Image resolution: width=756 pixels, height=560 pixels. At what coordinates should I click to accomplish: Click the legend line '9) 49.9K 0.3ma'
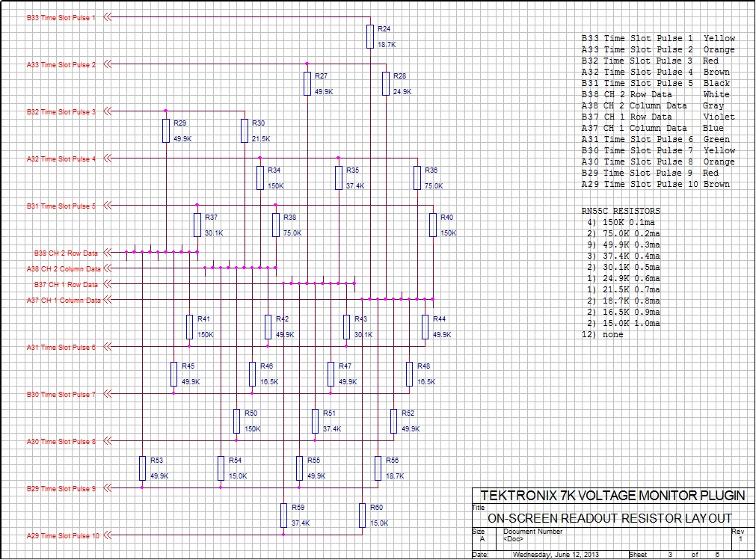point(624,244)
